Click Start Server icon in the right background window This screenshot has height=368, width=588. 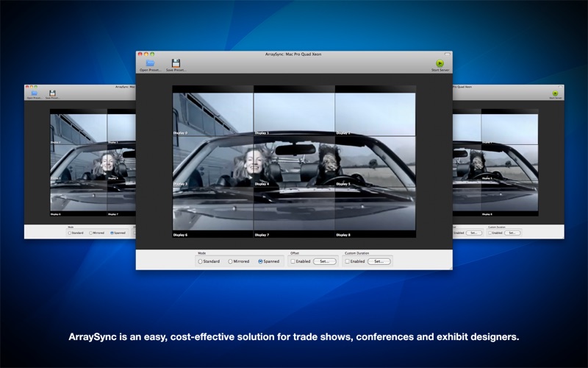[555, 93]
